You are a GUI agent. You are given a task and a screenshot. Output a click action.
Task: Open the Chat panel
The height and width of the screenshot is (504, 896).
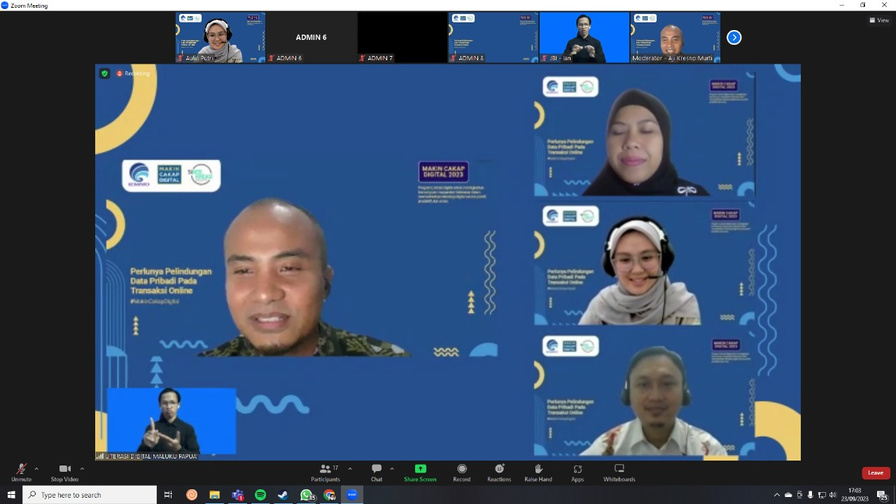376,471
